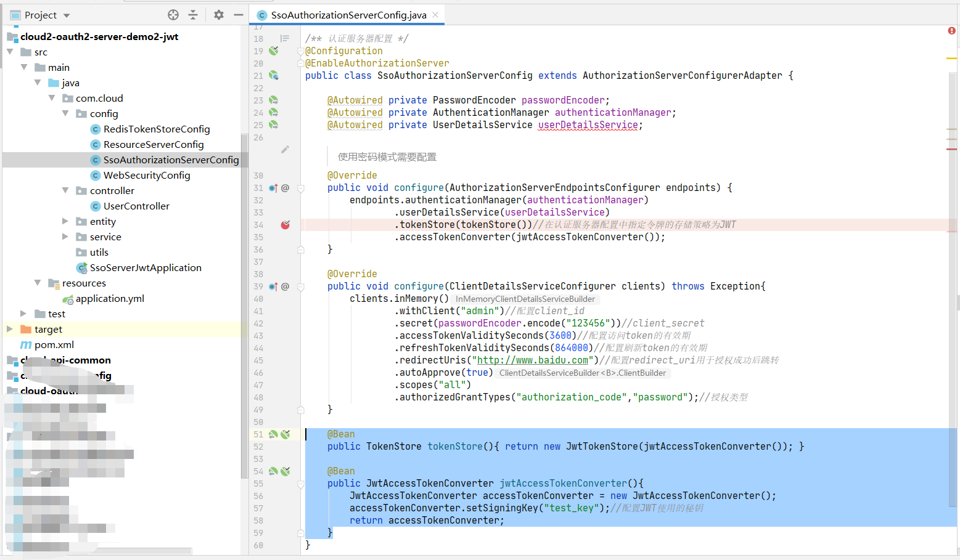Switch to SsoAuthorizationServerConfig.java editor tab
960x560 pixels.
(348, 15)
